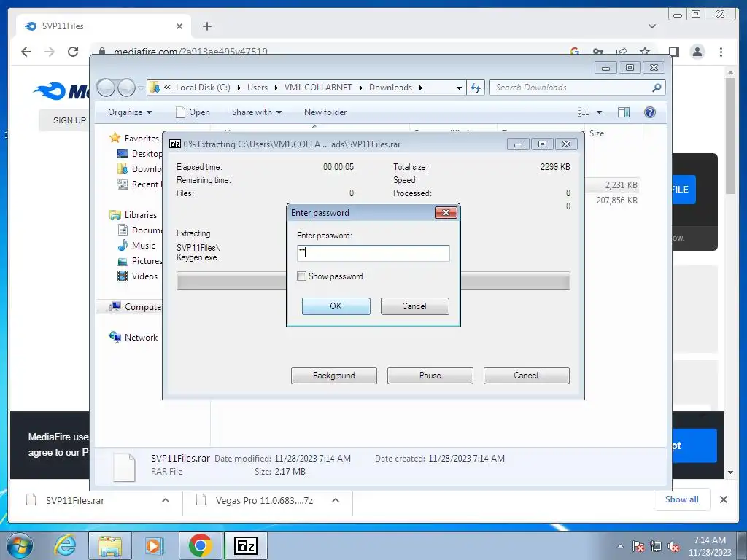The height and width of the screenshot is (560, 747).
Task: Click the volume icon in the system tray
Action: [x=673, y=546]
